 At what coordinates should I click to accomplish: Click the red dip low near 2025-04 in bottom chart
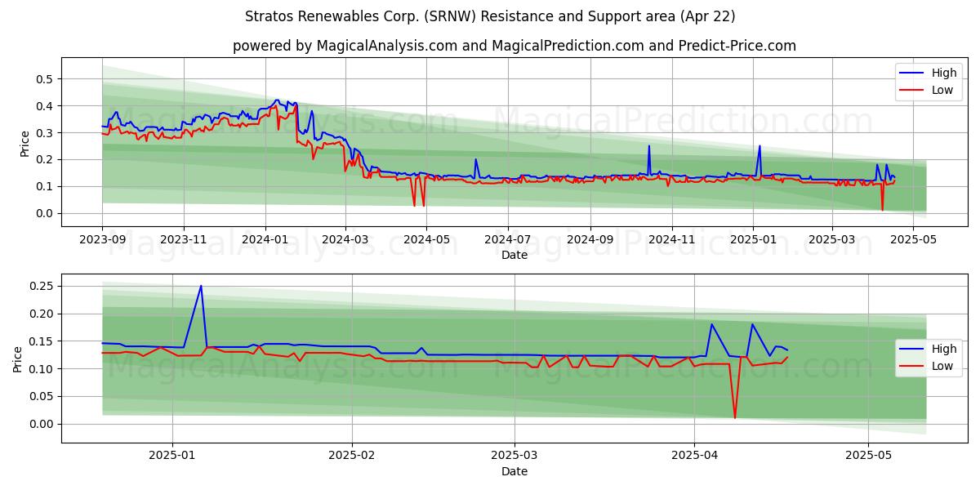tap(735, 417)
